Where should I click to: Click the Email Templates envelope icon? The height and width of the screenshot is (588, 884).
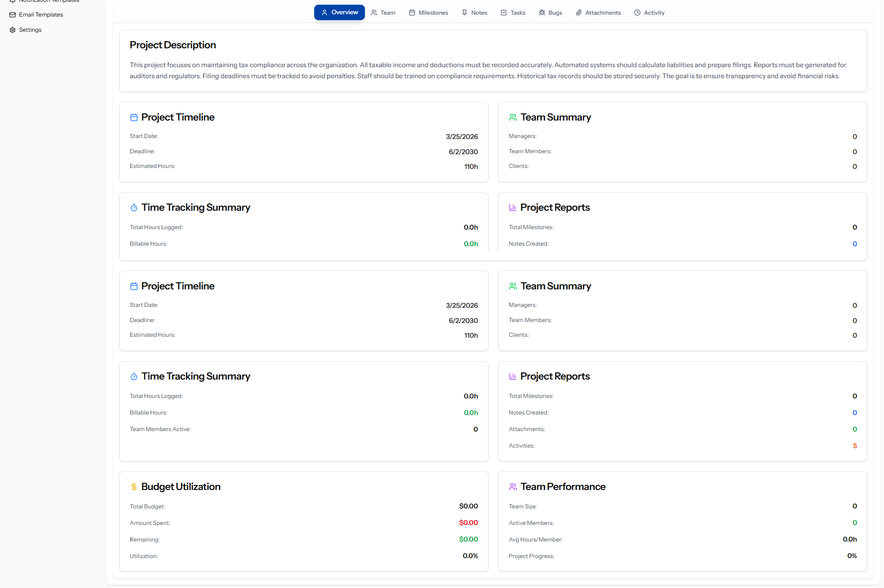click(x=12, y=15)
